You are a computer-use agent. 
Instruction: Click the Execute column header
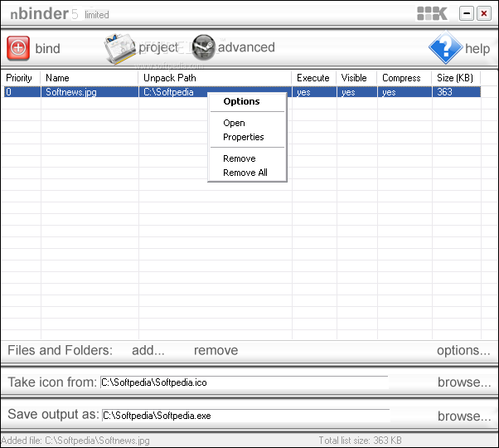(313, 78)
